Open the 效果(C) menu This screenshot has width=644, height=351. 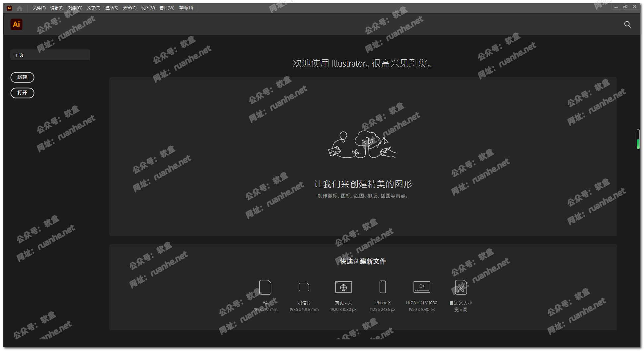tap(130, 8)
